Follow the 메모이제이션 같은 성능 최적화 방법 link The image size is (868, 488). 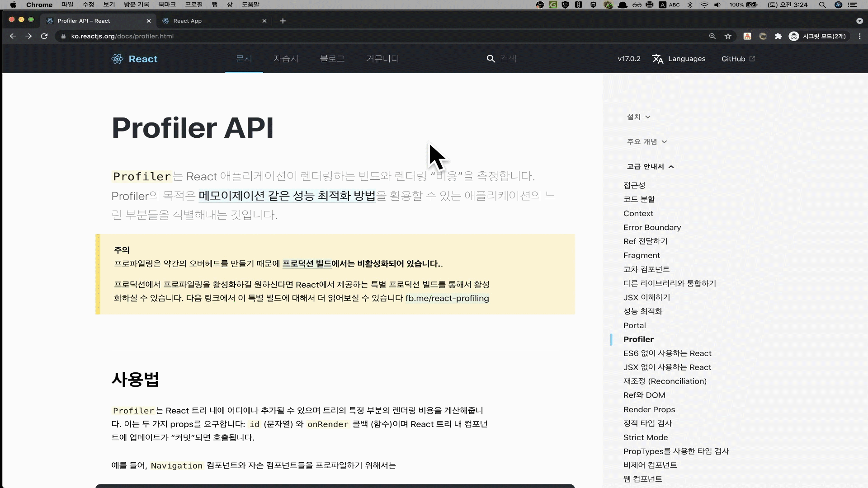point(287,196)
